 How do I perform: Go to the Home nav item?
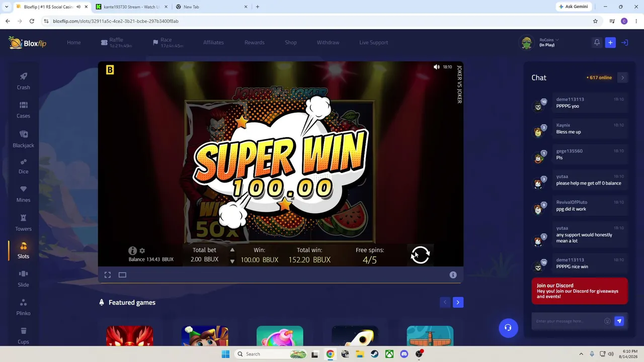(x=74, y=43)
